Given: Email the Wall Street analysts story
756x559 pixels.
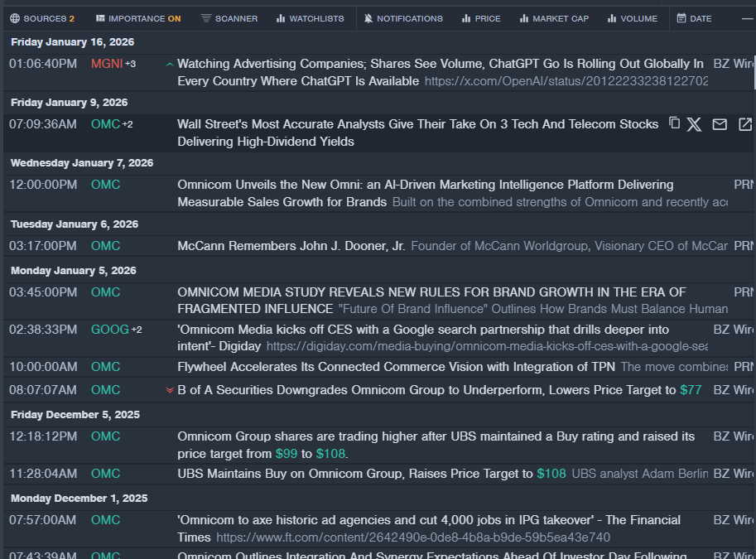Looking at the screenshot, I should (720, 124).
